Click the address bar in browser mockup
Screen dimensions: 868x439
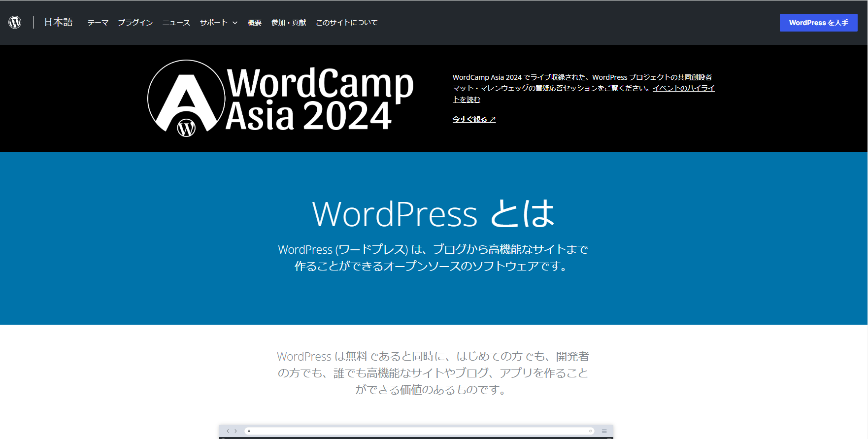[420, 431]
